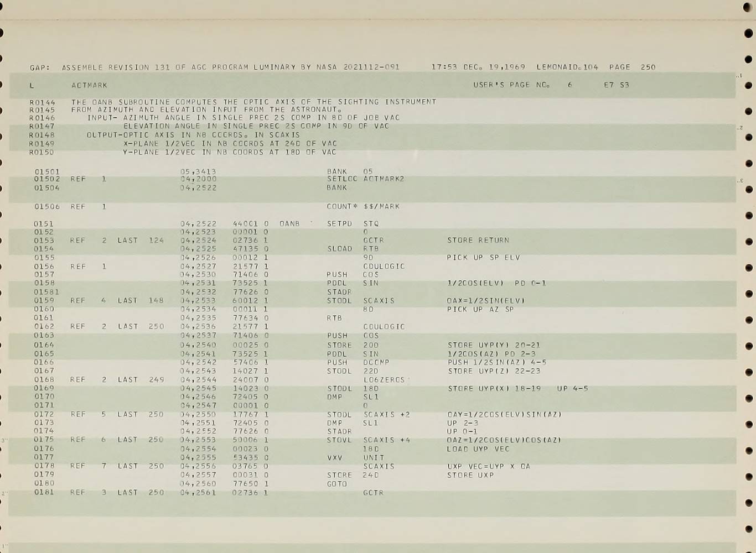Click 'CDULOGIC' on line 0156
The height and width of the screenshot is (553, 756).
point(384,267)
